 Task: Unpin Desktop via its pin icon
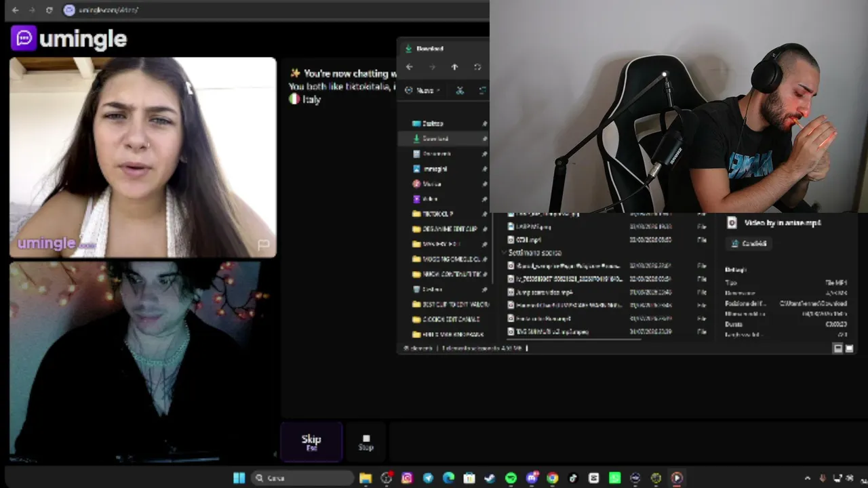tap(484, 123)
